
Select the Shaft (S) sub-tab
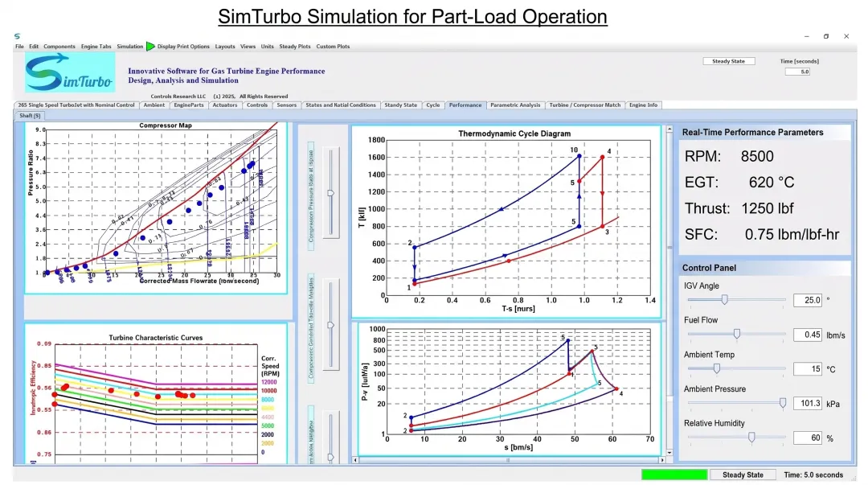point(30,116)
